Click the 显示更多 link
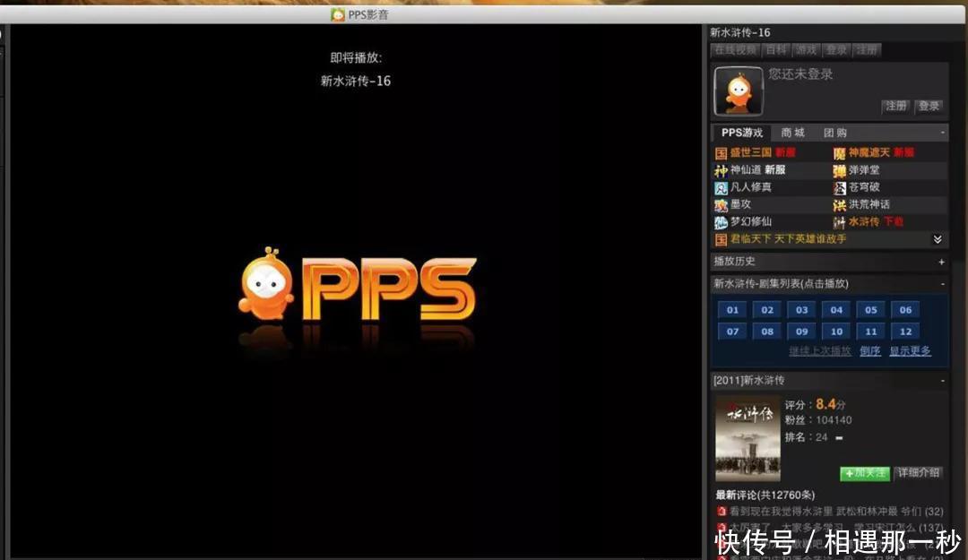This screenshot has width=968, height=560. 910,351
